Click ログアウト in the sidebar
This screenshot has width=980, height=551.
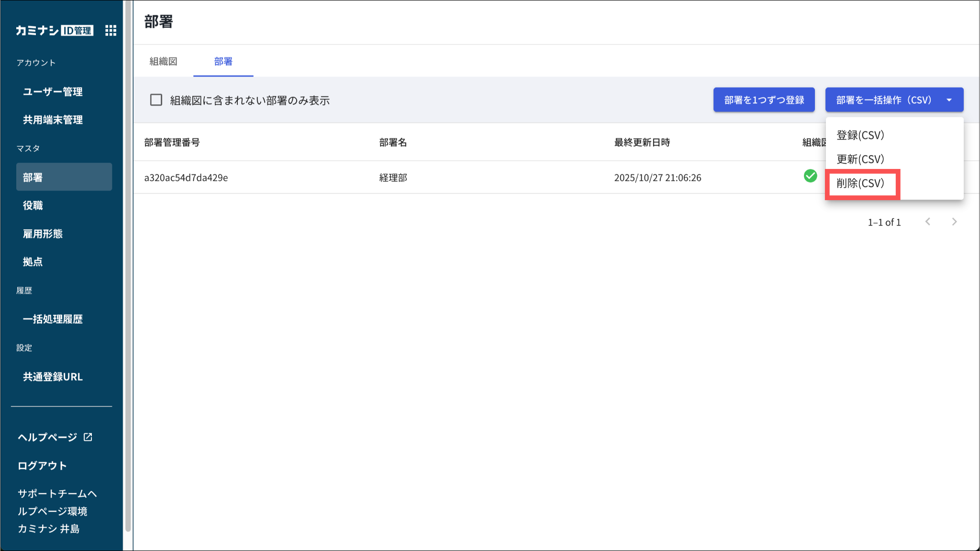(42, 465)
